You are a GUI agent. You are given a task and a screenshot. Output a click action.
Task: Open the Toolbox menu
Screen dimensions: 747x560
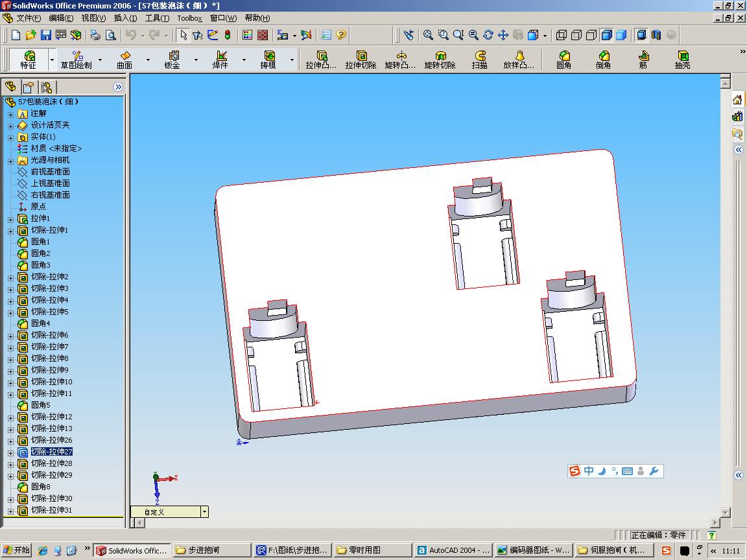pyautogui.click(x=189, y=18)
